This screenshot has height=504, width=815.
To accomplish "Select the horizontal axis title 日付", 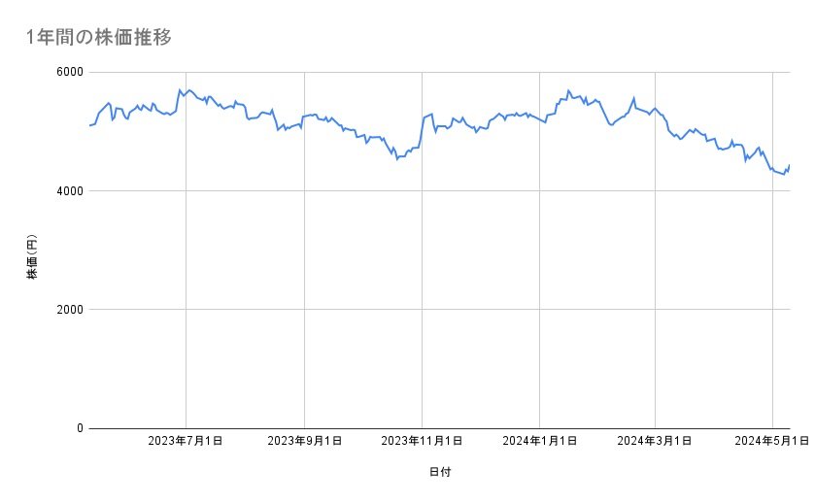I will (x=439, y=473).
